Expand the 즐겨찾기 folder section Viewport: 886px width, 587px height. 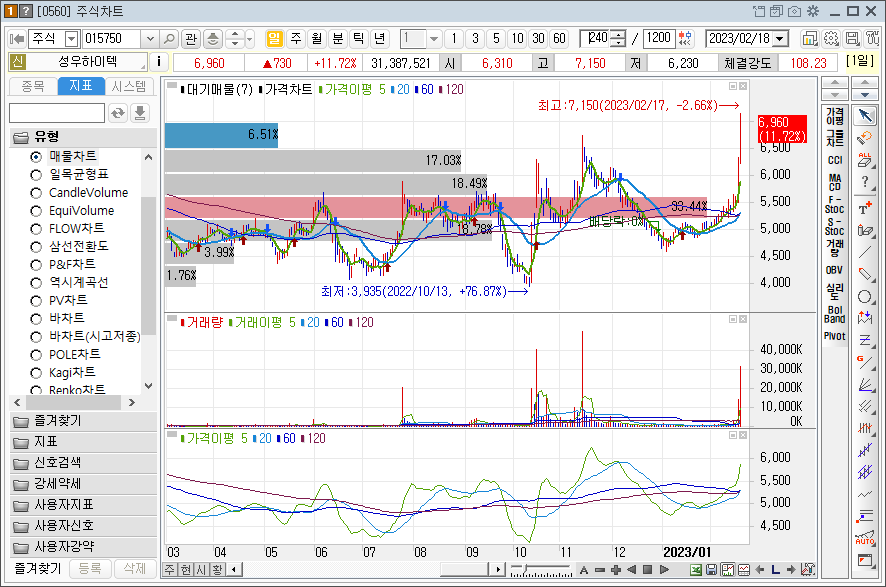point(83,421)
